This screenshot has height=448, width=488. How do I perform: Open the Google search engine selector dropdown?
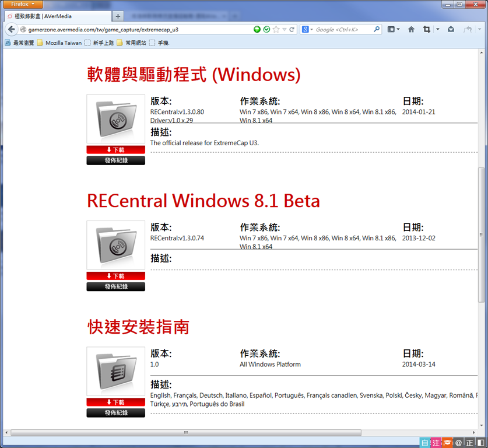307,29
